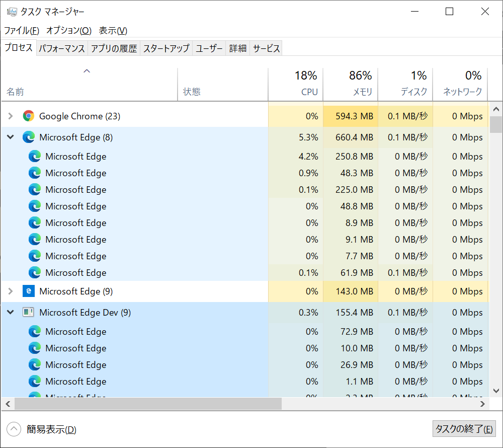
Task: Click the 155.4 MB memory cell
Action: [x=350, y=313]
